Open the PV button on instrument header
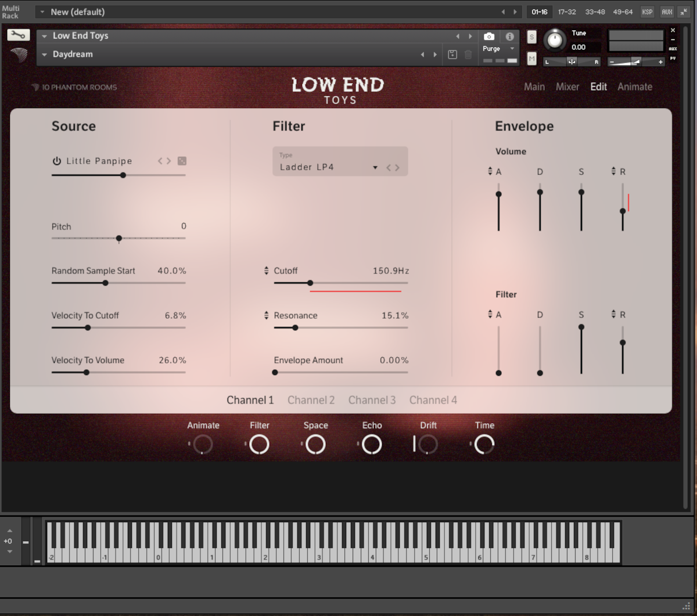 (x=673, y=58)
